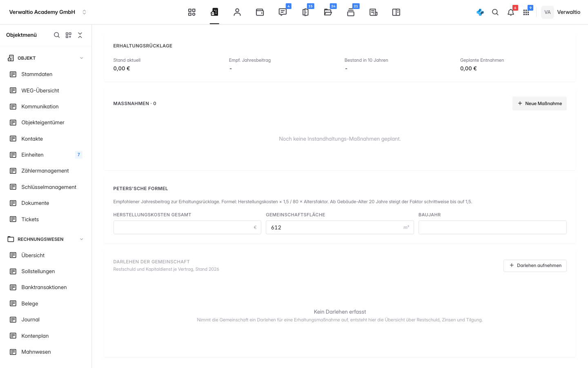588x368 pixels.
Task: Open the split panel layout icon in top navigation
Action: point(396,12)
